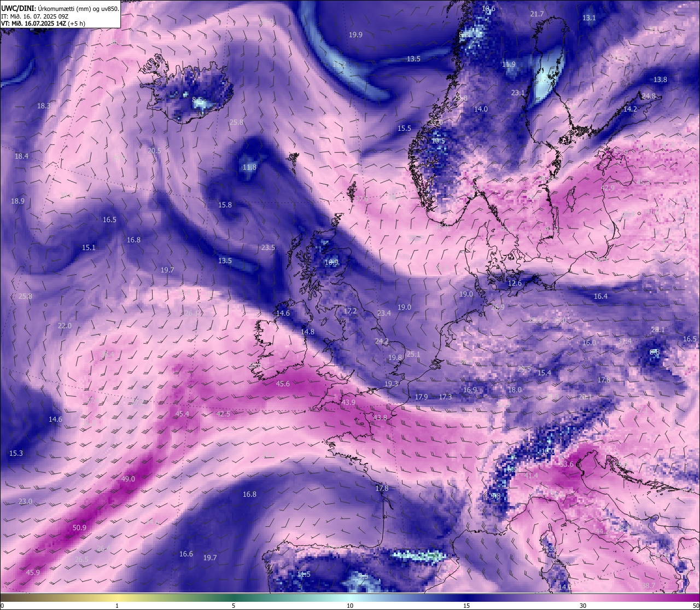The height and width of the screenshot is (610, 700).
Task: Click the 22.0 value in west Atlantic
Action: (65, 326)
